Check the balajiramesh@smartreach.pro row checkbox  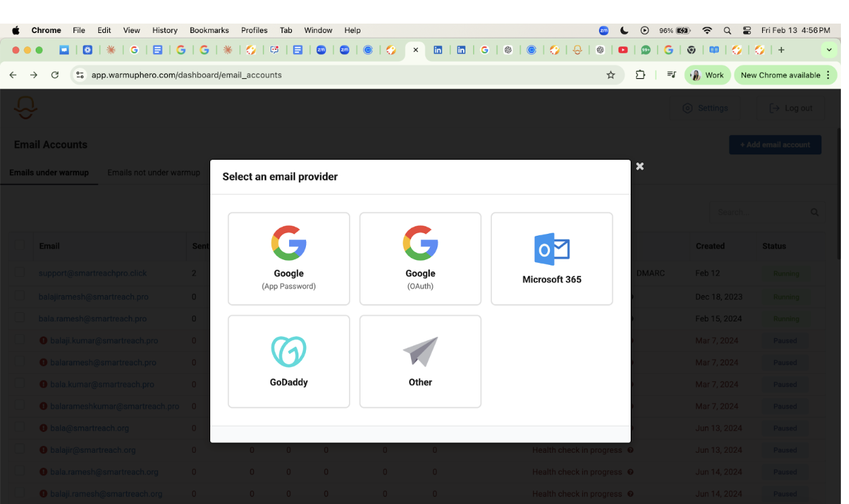(20, 295)
